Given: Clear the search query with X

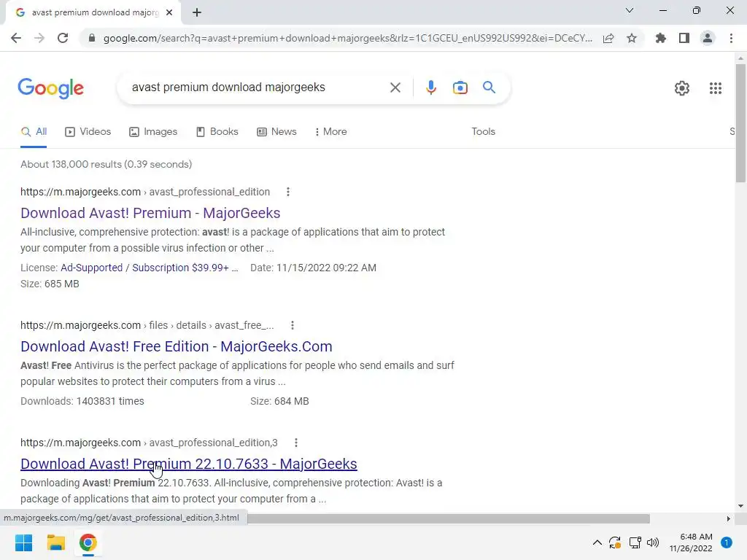Looking at the screenshot, I should [x=395, y=87].
